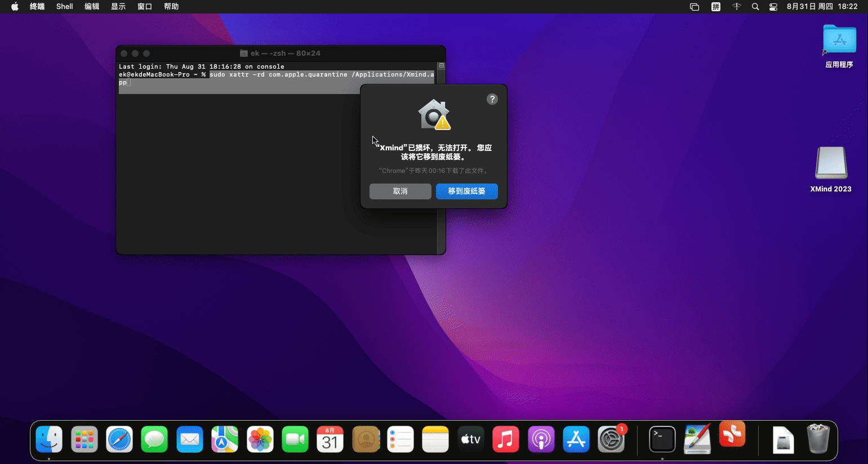Open the 编辑 menu
868x464 pixels.
92,7
